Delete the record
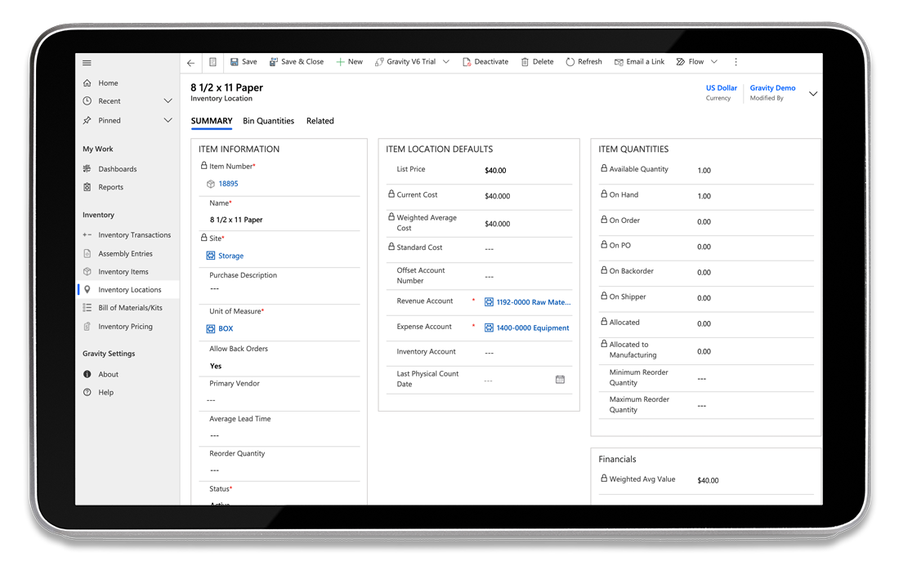The image size is (899, 588). click(x=537, y=62)
